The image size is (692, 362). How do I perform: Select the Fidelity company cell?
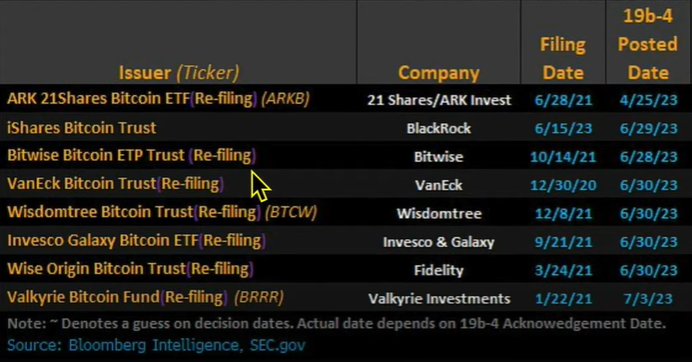click(x=439, y=270)
